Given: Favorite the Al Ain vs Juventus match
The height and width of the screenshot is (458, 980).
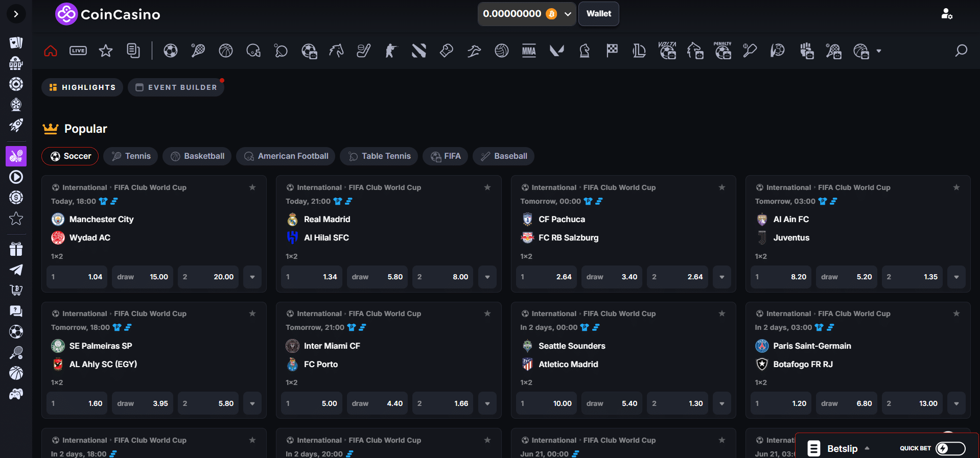Looking at the screenshot, I should coord(956,187).
